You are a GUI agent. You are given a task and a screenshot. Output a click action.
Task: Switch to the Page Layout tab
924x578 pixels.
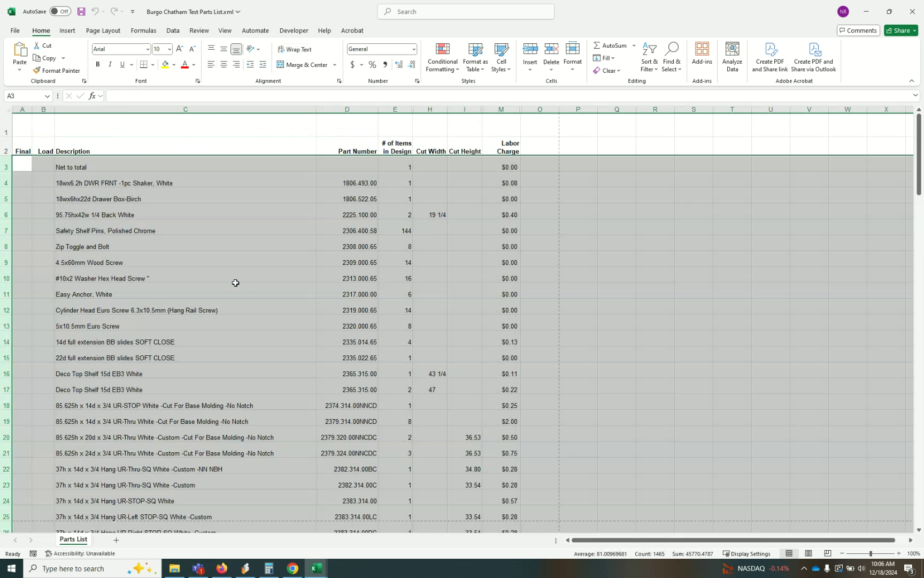[103, 31]
